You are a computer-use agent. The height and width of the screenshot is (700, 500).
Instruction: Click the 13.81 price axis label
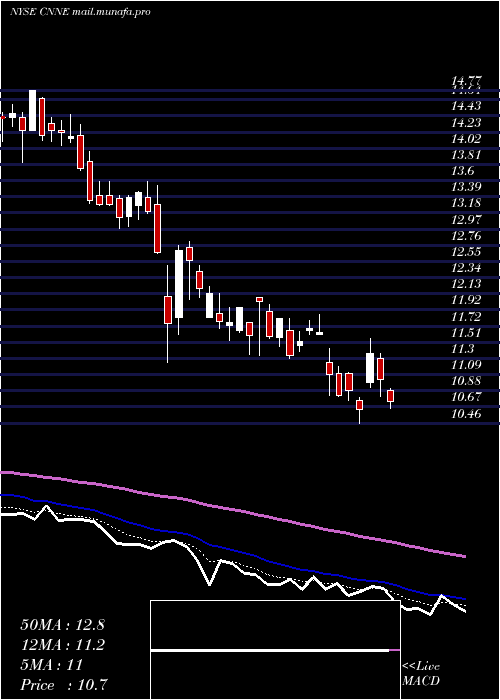click(x=466, y=155)
